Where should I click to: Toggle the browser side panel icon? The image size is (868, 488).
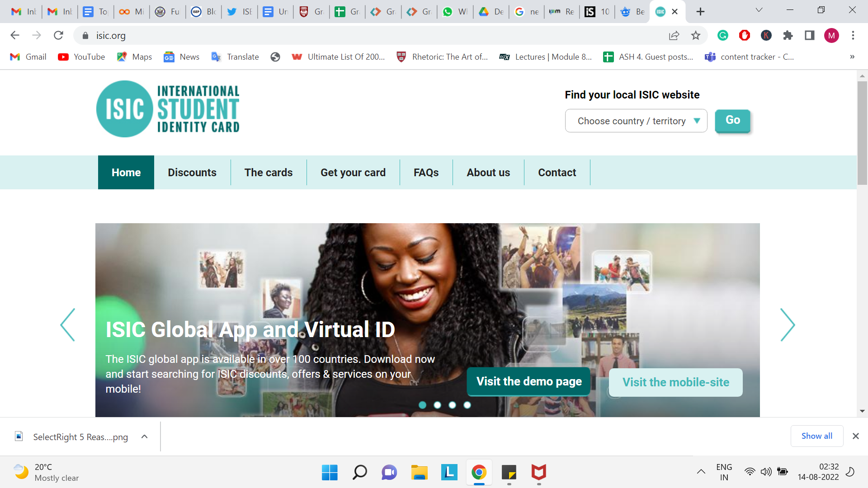pos(810,35)
